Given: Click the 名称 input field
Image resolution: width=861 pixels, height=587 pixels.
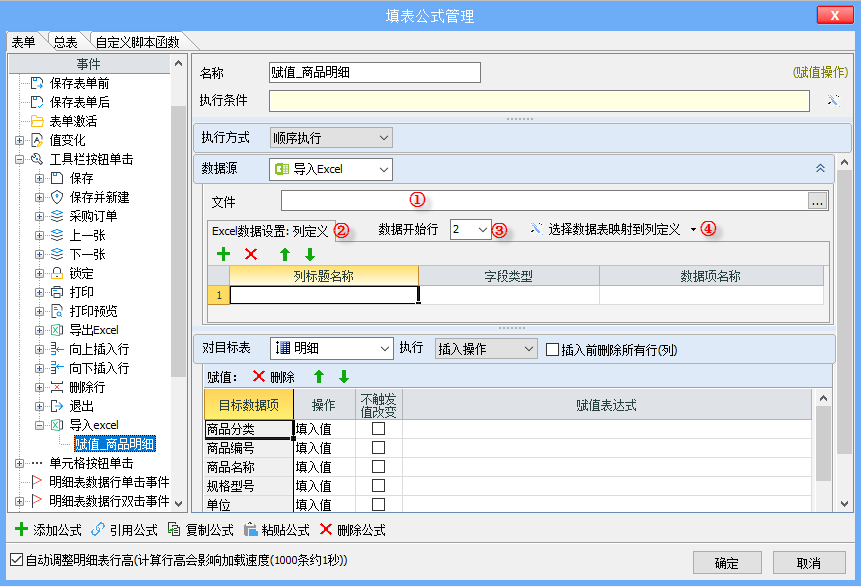Looking at the screenshot, I should (x=375, y=72).
